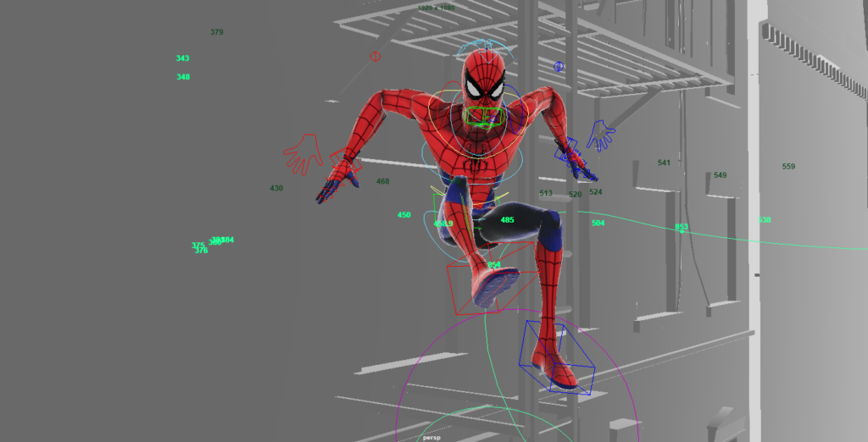
Task: Select the yellow chest ring control
Action: point(477,124)
